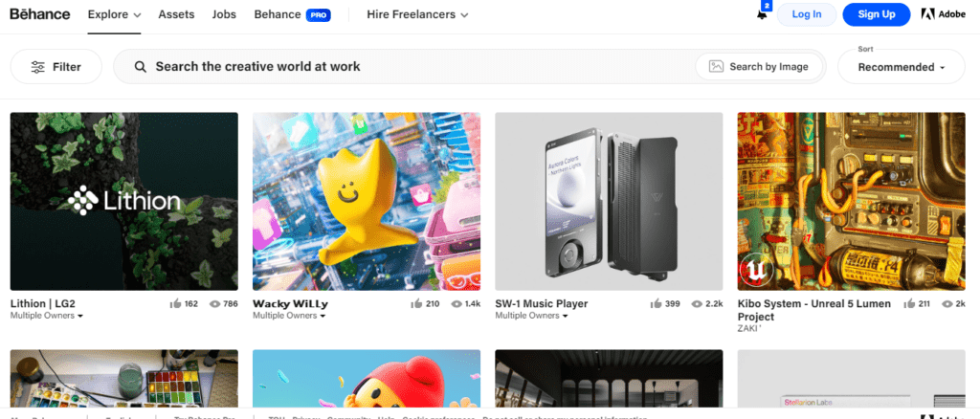
Task: Click views eye icon on Wacky WiLLy
Action: (x=457, y=304)
